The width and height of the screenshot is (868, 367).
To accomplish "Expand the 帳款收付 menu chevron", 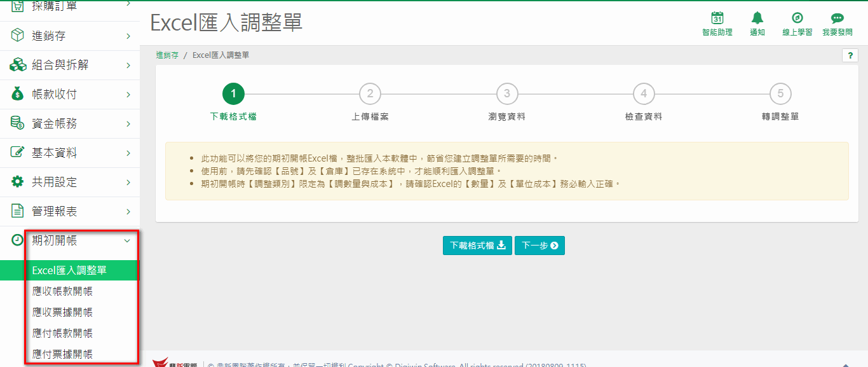I will 128,95.
